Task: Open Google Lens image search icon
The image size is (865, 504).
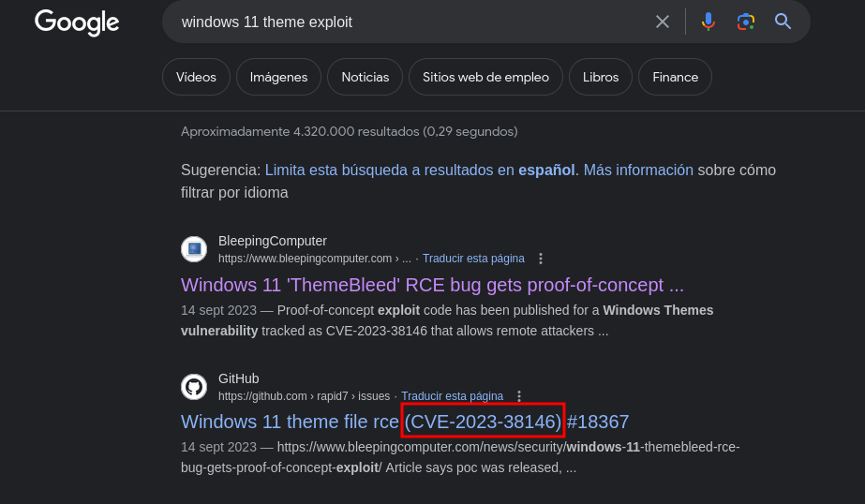Action: (745, 22)
